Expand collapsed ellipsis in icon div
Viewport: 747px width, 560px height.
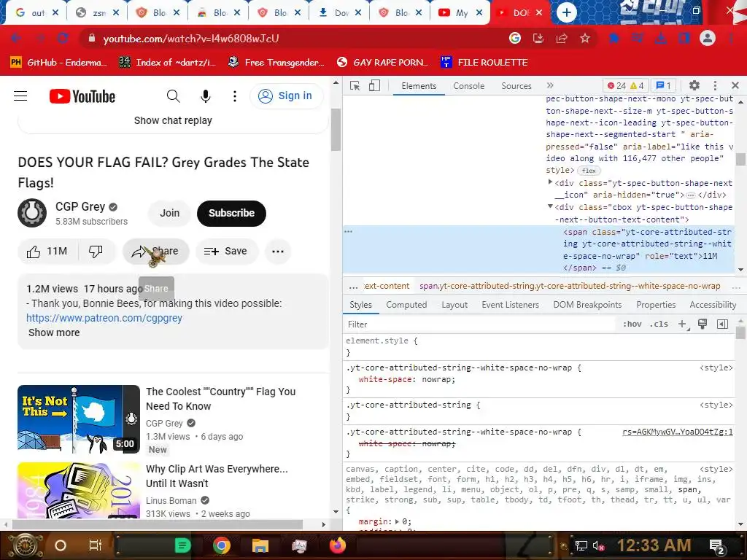691,195
